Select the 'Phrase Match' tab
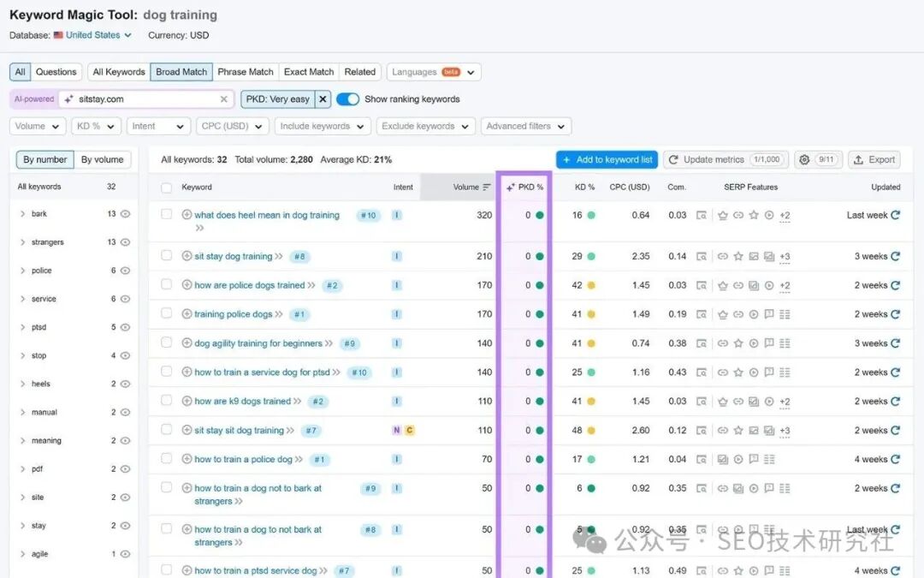The height and width of the screenshot is (578, 924). tap(246, 72)
